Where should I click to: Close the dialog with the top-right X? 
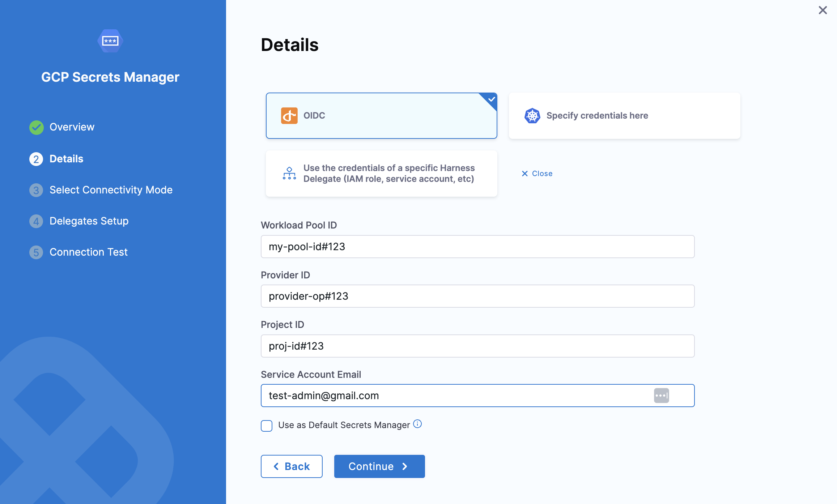coord(823,10)
